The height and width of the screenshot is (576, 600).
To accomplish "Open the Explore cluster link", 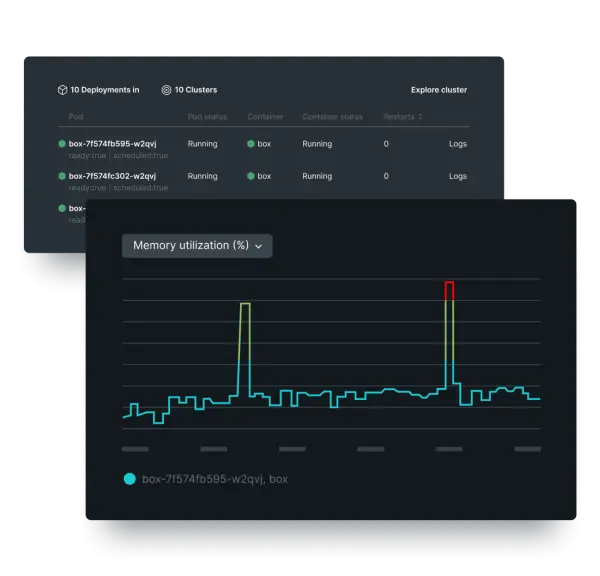I will pyautogui.click(x=439, y=90).
